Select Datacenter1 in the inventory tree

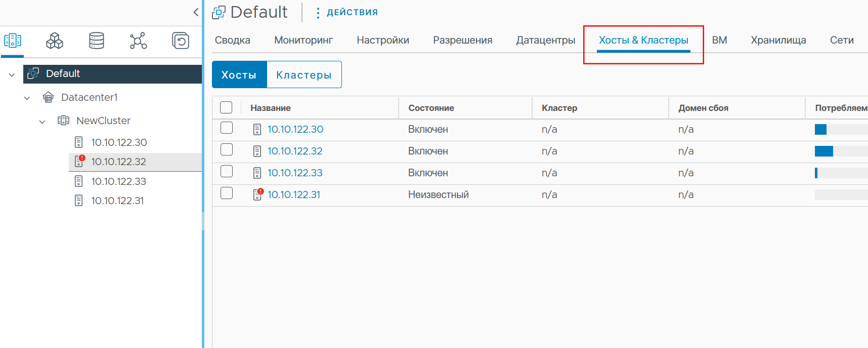90,97
